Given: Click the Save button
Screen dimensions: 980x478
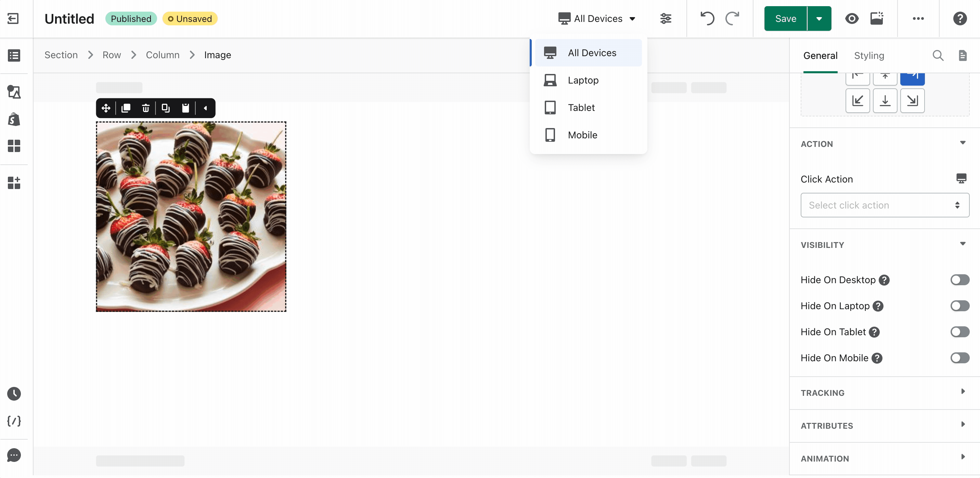Looking at the screenshot, I should coord(785,18).
